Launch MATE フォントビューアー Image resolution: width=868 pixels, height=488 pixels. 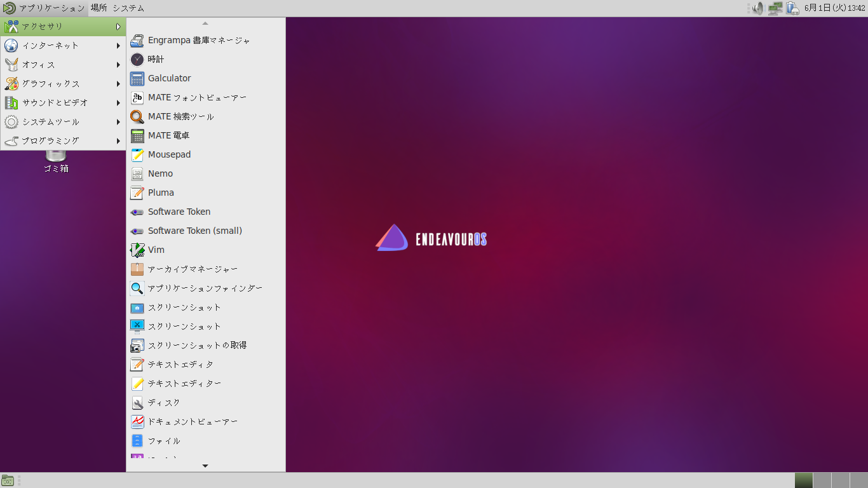pyautogui.click(x=206, y=97)
